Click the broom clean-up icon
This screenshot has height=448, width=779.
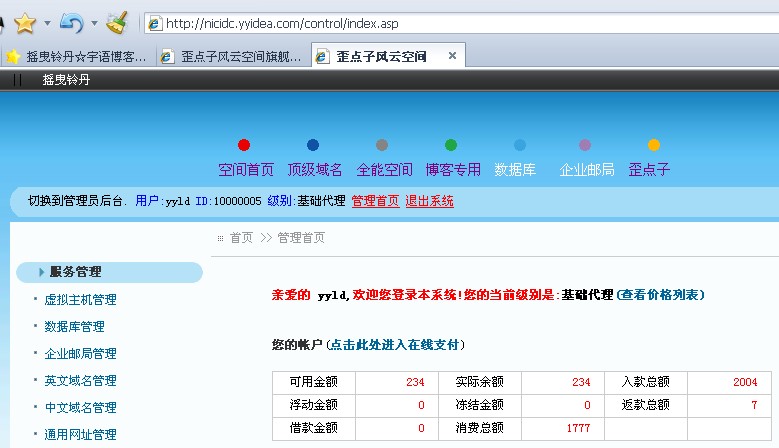pyautogui.click(x=117, y=23)
